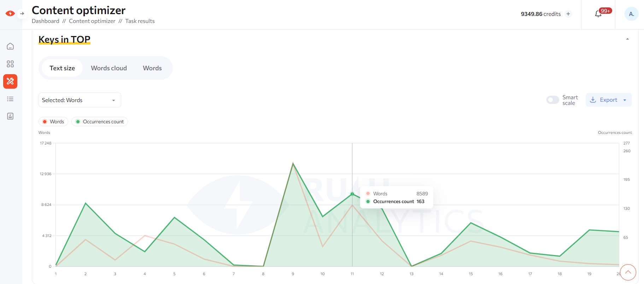Toggle Occurrences count series in legend

pos(100,122)
